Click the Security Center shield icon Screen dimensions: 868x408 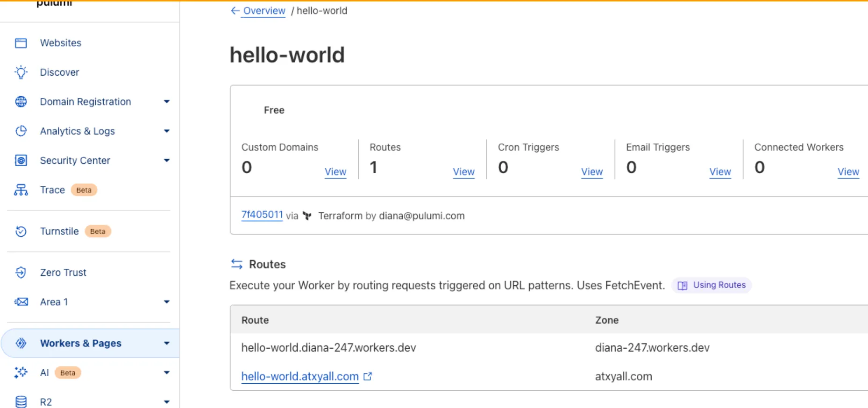[21, 161]
